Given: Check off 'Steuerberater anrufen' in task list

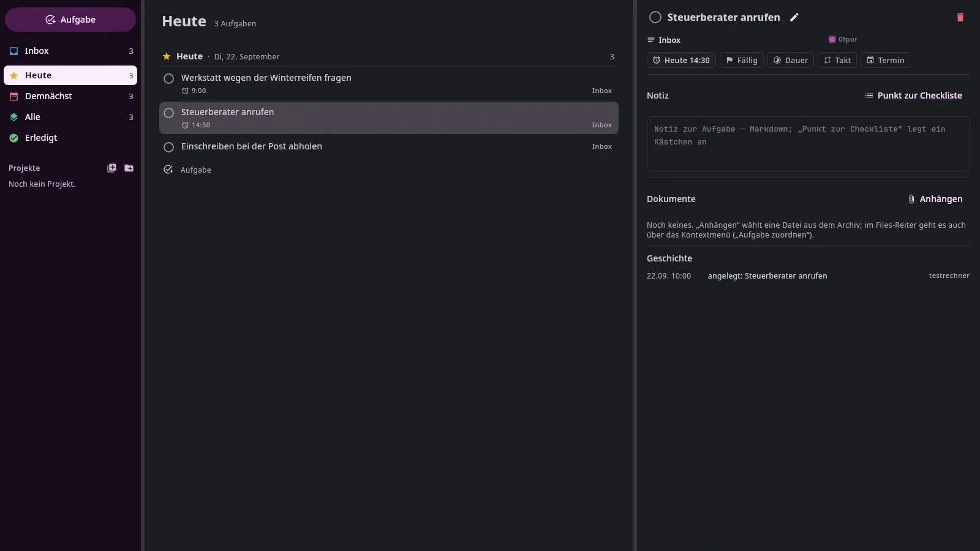Looking at the screenshot, I should [169, 113].
